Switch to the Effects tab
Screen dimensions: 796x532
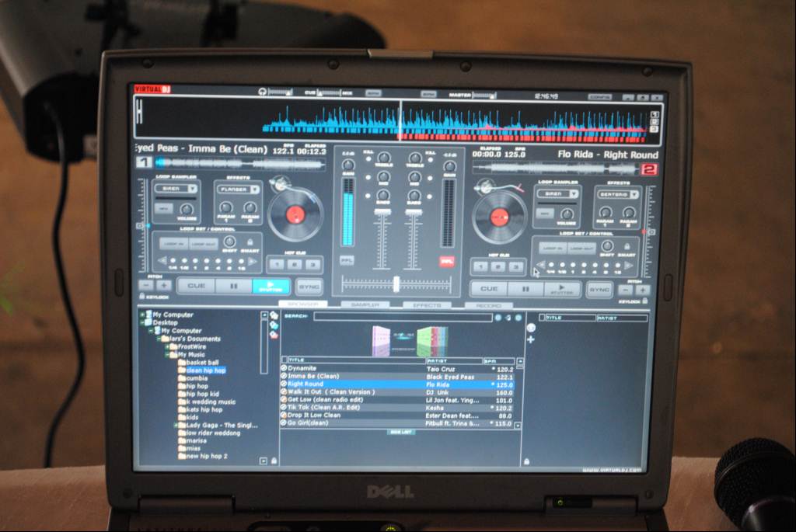(x=427, y=304)
